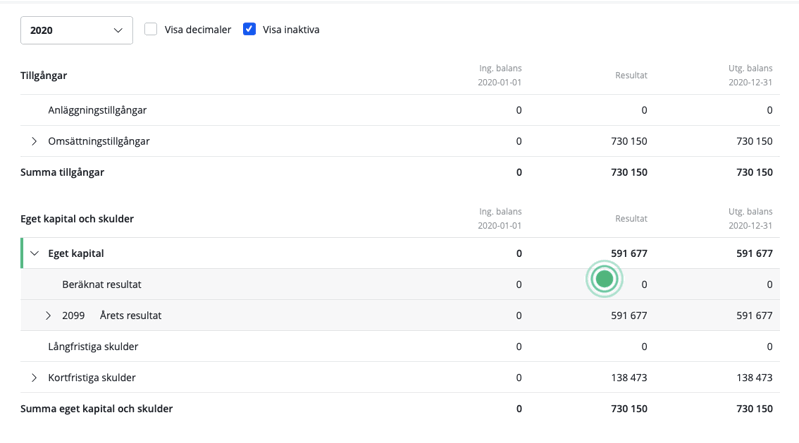The height and width of the screenshot is (443, 799).
Task: Expand the Omsättningstillgångar row chevron
Action: [x=34, y=141]
